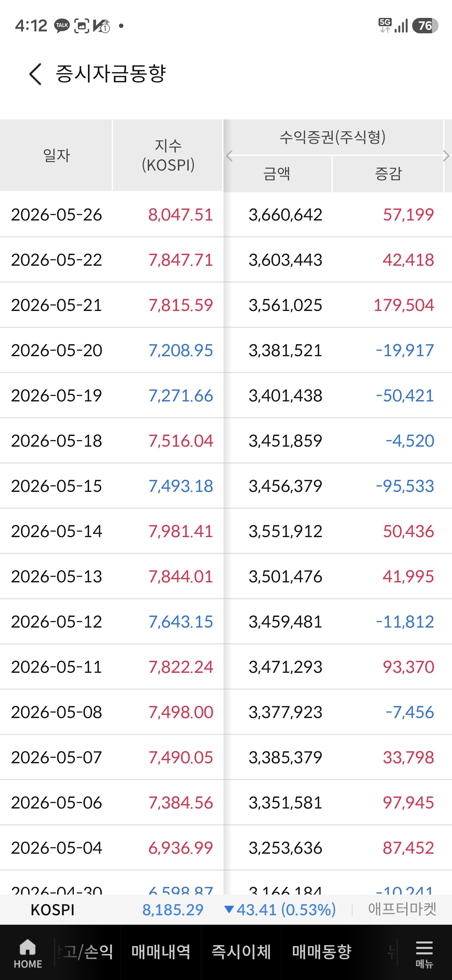Go to the 매매동향 tab
Image resolution: width=452 pixels, height=980 pixels.
tap(322, 952)
